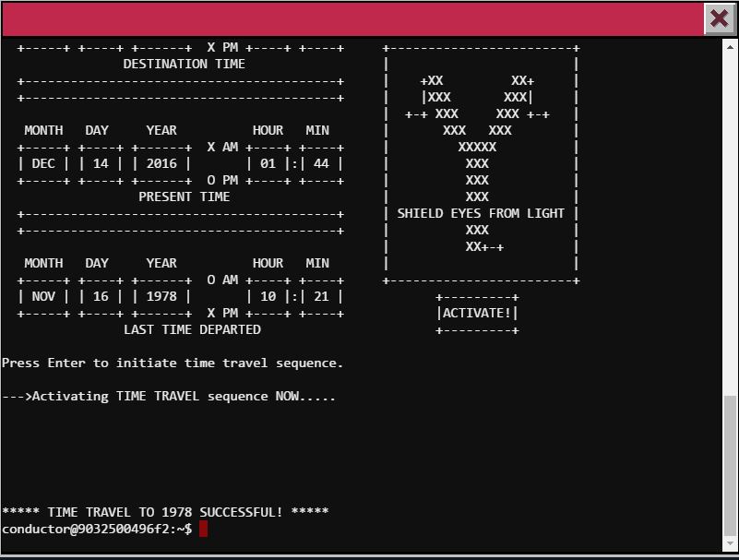Select the O PM indicator for present time
The image size is (739, 560).
222,181
